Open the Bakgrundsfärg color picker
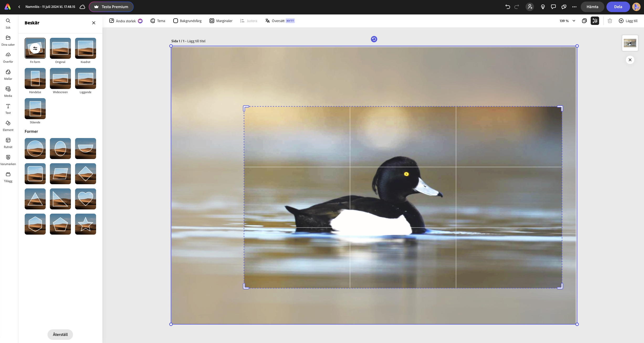Screen dimensions: 644x343 pyautogui.click(x=187, y=21)
